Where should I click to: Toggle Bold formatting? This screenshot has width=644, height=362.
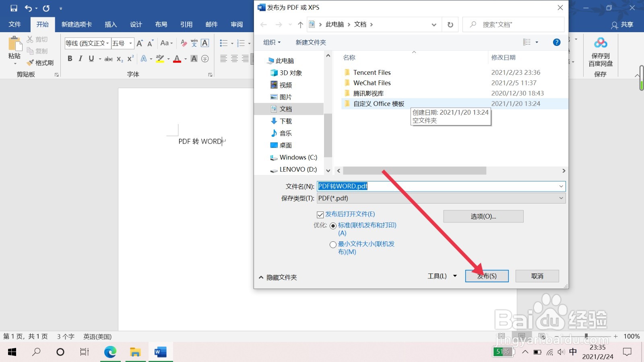[70, 59]
